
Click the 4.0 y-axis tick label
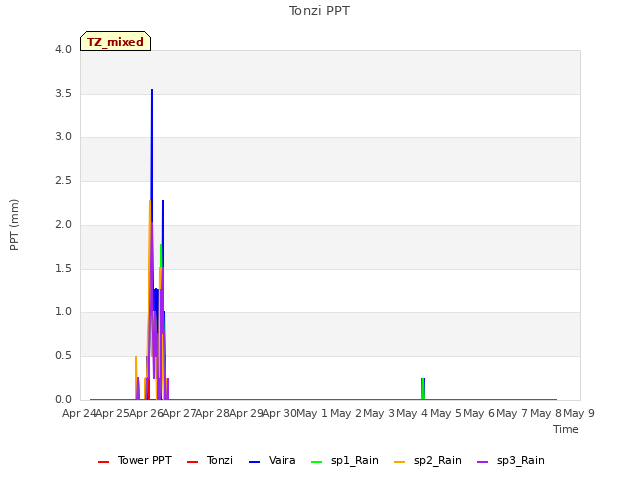pos(63,49)
